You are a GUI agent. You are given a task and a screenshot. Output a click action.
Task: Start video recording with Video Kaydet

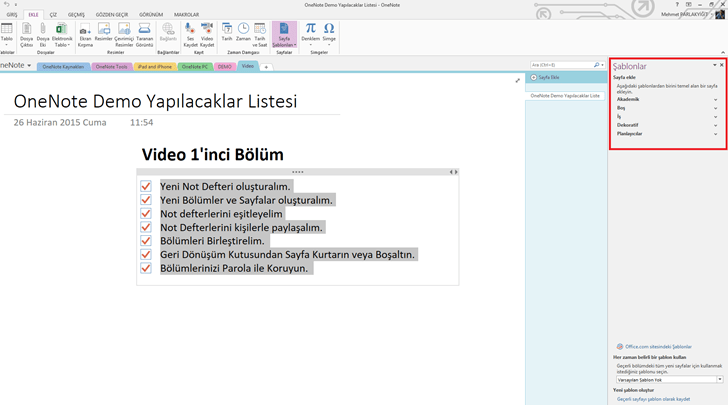click(x=207, y=34)
